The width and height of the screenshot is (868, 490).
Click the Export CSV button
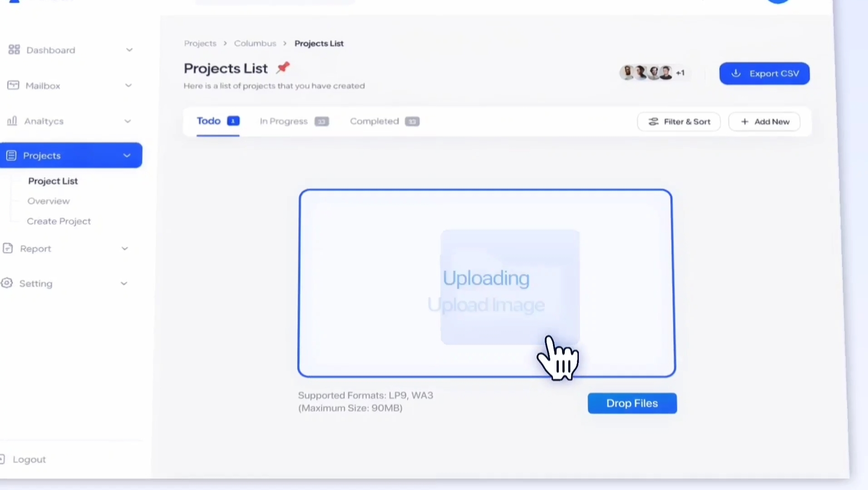(764, 73)
